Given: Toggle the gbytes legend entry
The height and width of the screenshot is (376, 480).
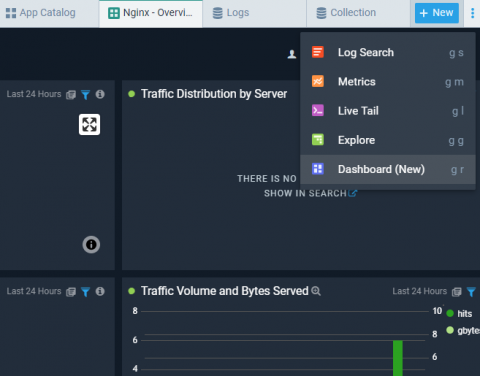Looking at the screenshot, I should (x=463, y=330).
